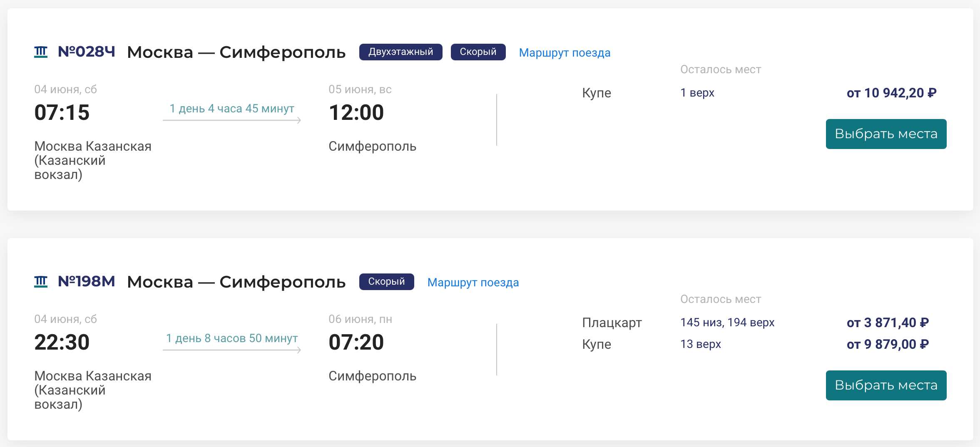Click the 07:15 departure time

pyautogui.click(x=62, y=113)
